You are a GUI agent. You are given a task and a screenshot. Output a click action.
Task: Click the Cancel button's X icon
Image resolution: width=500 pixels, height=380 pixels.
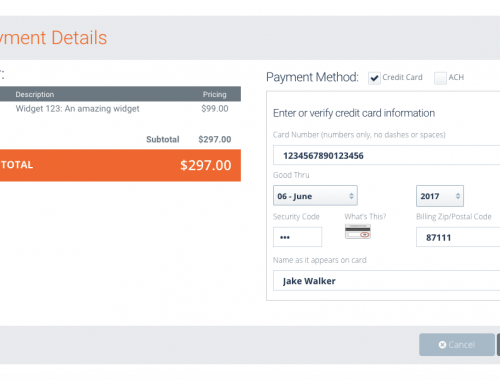coord(442,345)
